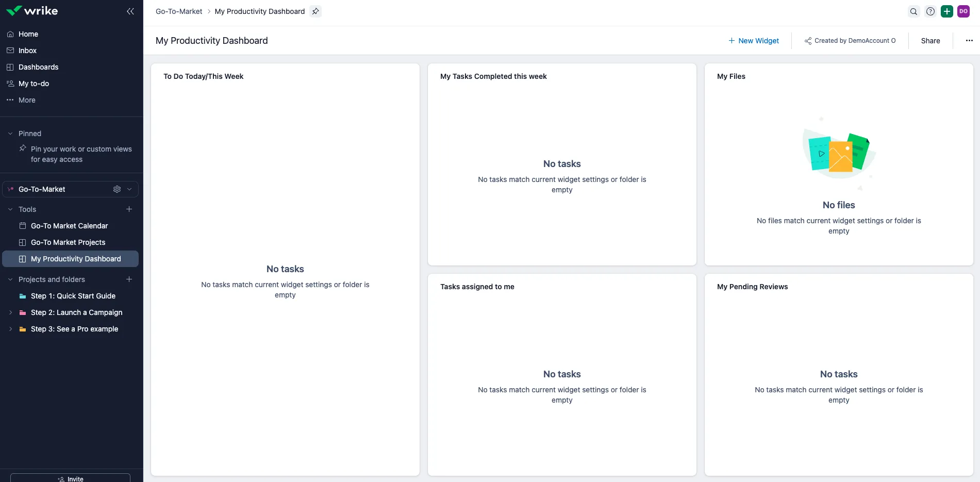
Task: Open Go-To-Market space settings gear
Action: [117, 189]
